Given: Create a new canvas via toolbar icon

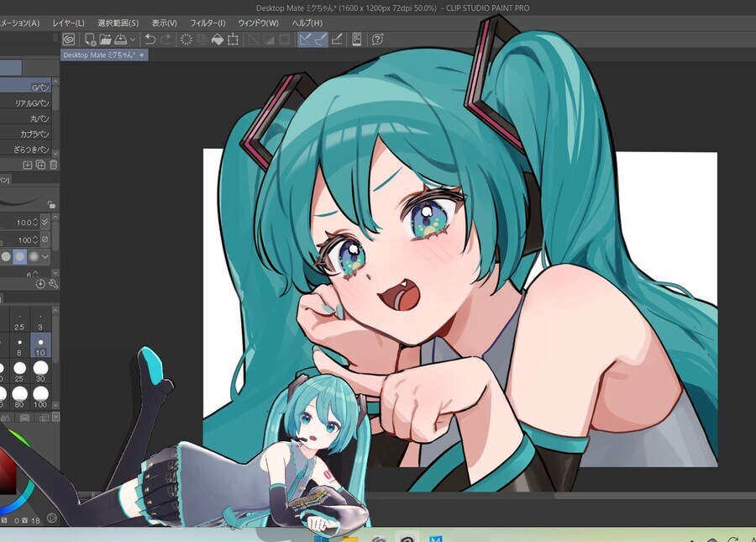Looking at the screenshot, I should [x=90, y=39].
